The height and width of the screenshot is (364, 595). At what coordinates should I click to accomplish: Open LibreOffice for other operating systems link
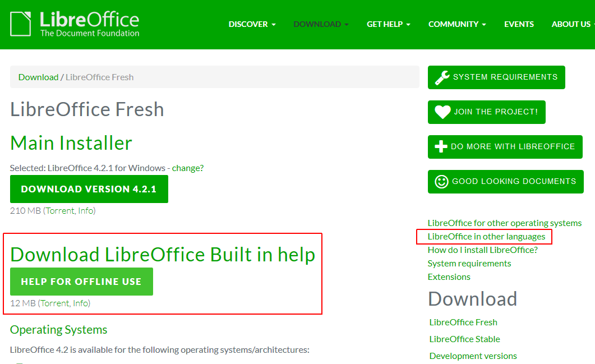coord(504,223)
